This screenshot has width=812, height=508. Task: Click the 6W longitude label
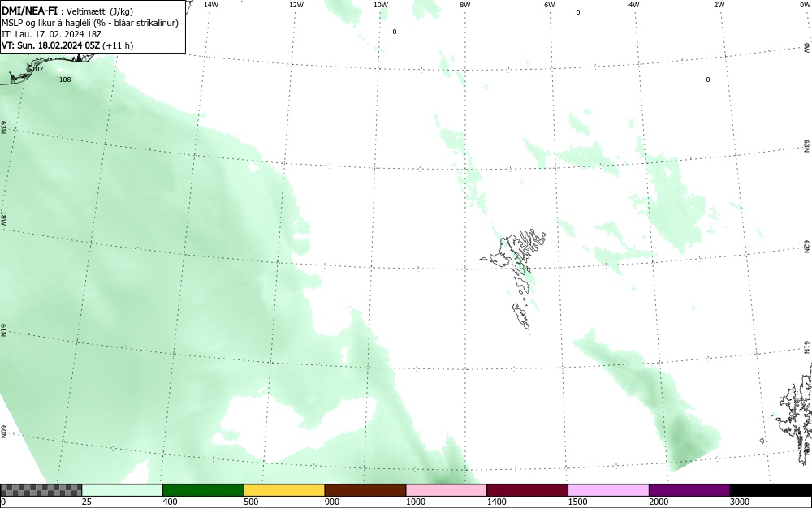[550, 5]
